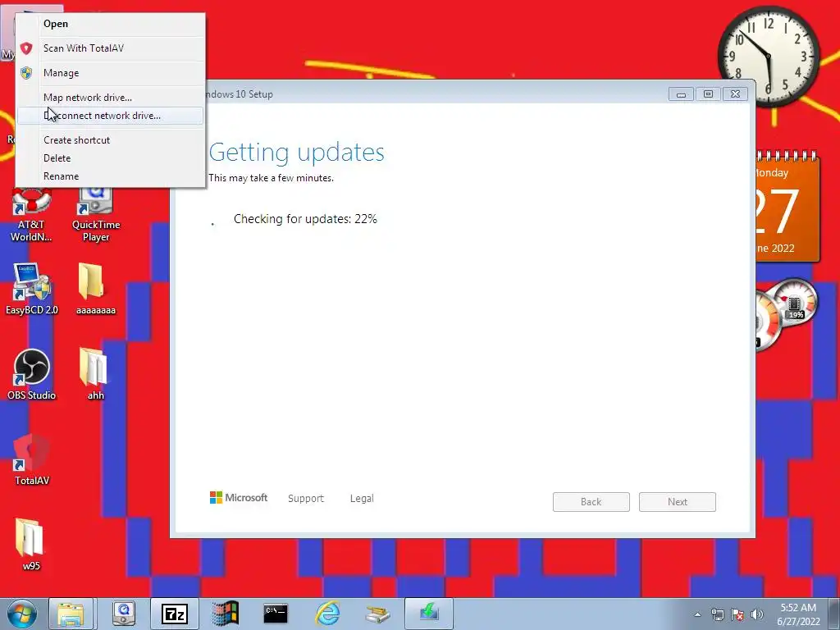
Task: Launch OBS Studio from desktop
Action: pos(32,374)
